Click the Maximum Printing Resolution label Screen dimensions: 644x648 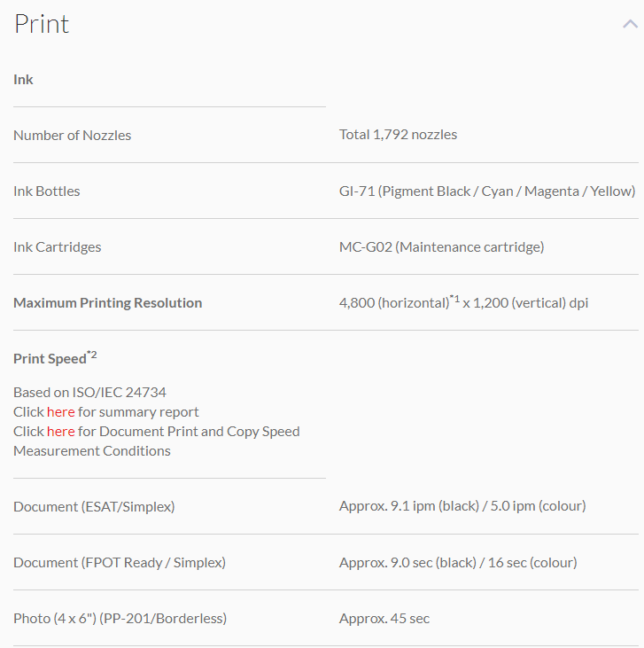click(x=107, y=303)
